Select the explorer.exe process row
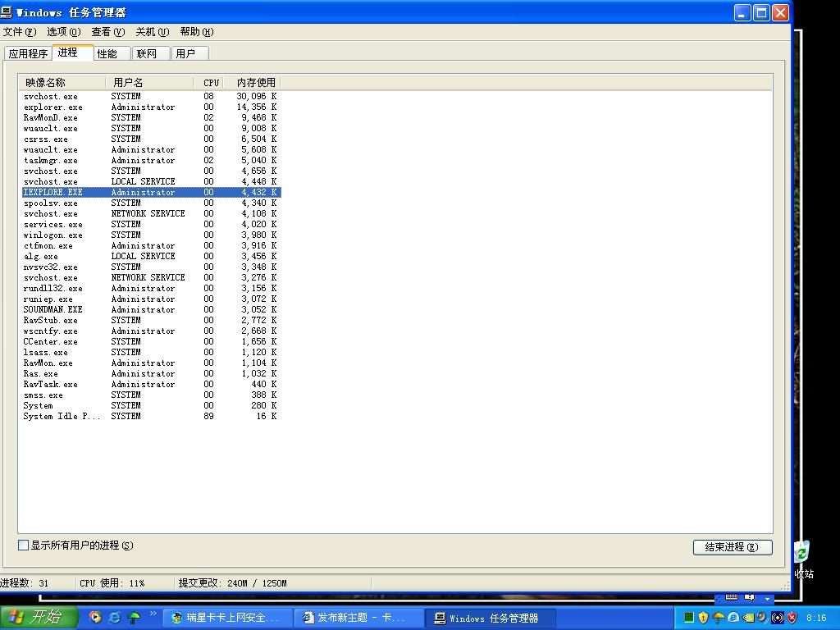 point(152,107)
